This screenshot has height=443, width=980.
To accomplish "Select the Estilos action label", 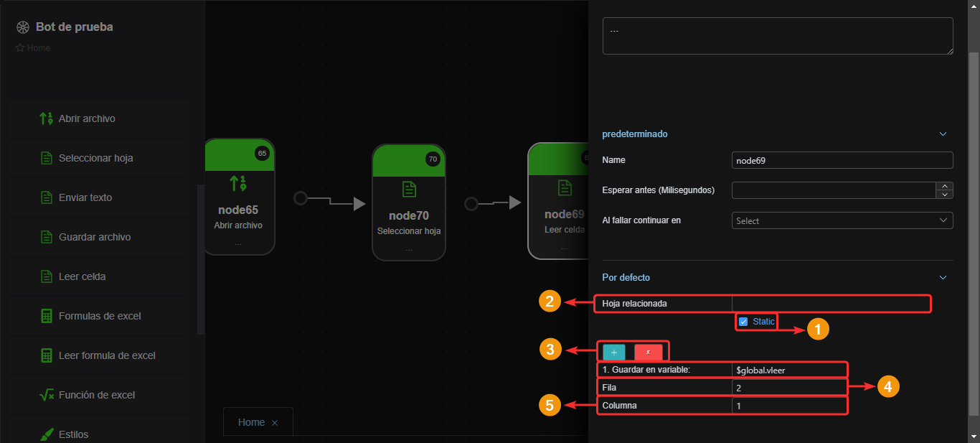I will pyautogui.click(x=74, y=434).
